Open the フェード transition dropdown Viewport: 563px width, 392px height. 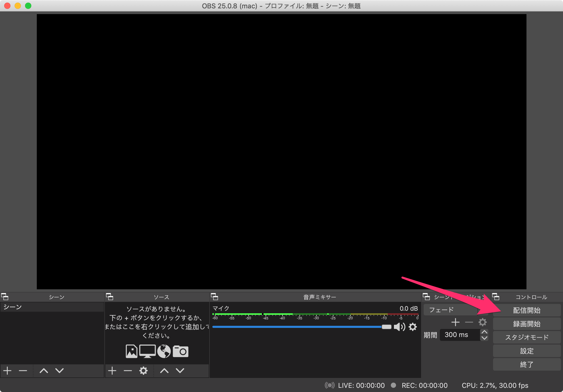pos(456,310)
